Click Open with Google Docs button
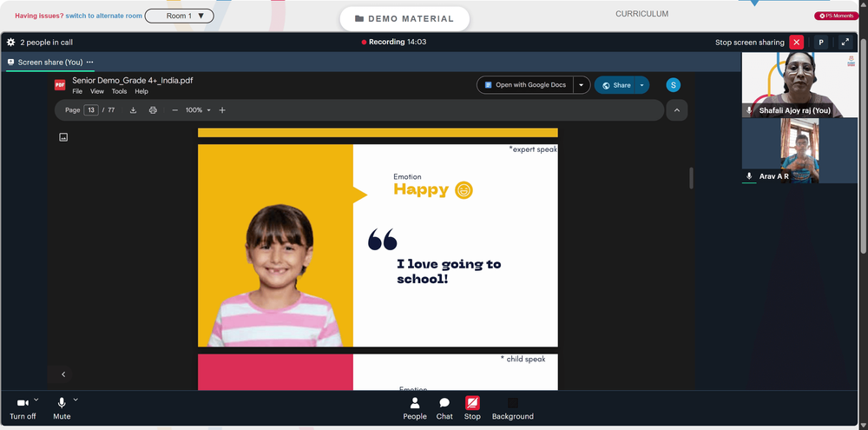The image size is (868, 430). (x=525, y=85)
